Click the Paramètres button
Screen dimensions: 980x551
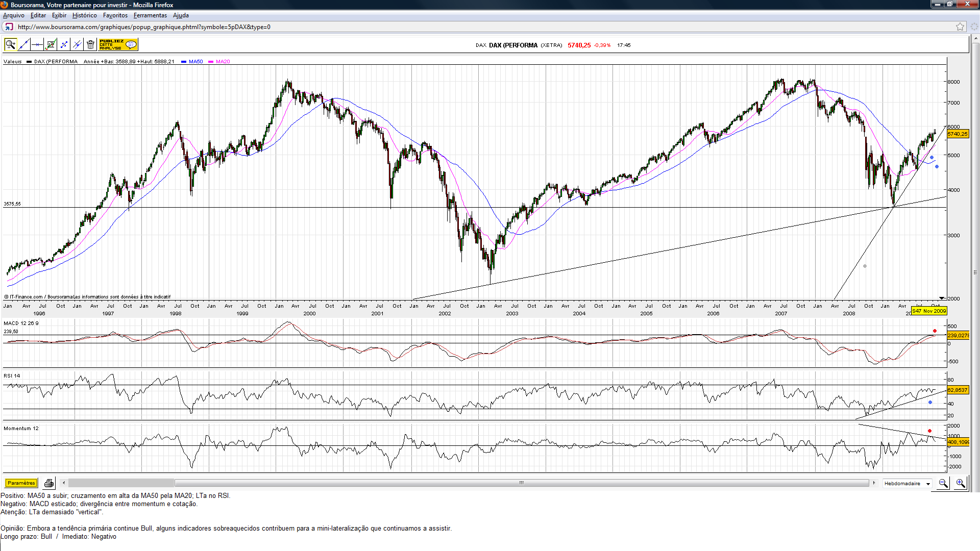click(21, 483)
